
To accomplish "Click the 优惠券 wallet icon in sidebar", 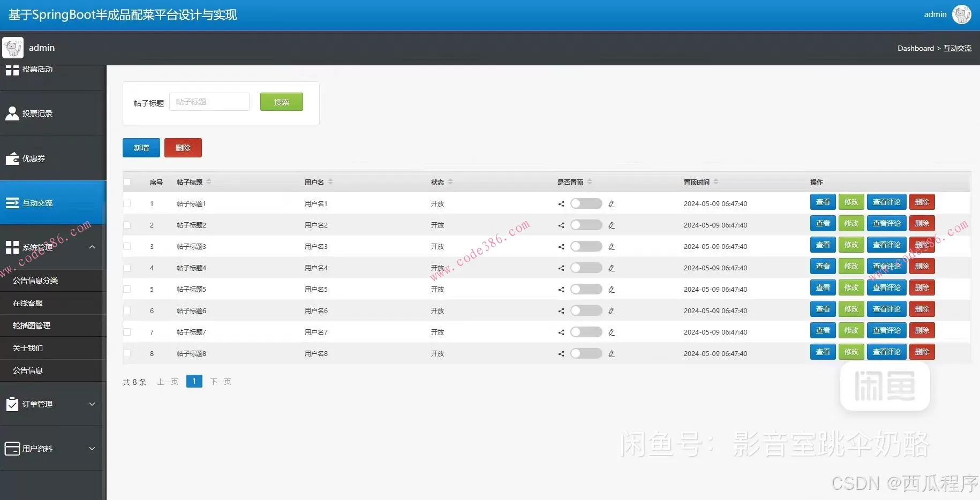I will [x=12, y=158].
